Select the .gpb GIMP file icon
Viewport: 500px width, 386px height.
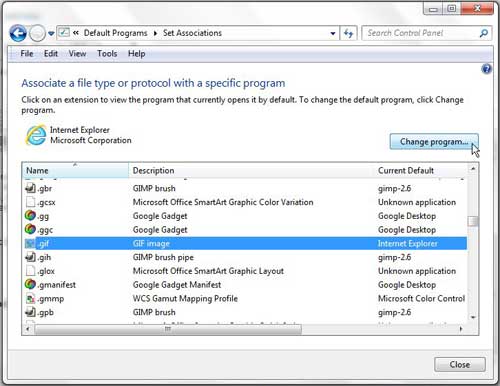(x=30, y=312)
